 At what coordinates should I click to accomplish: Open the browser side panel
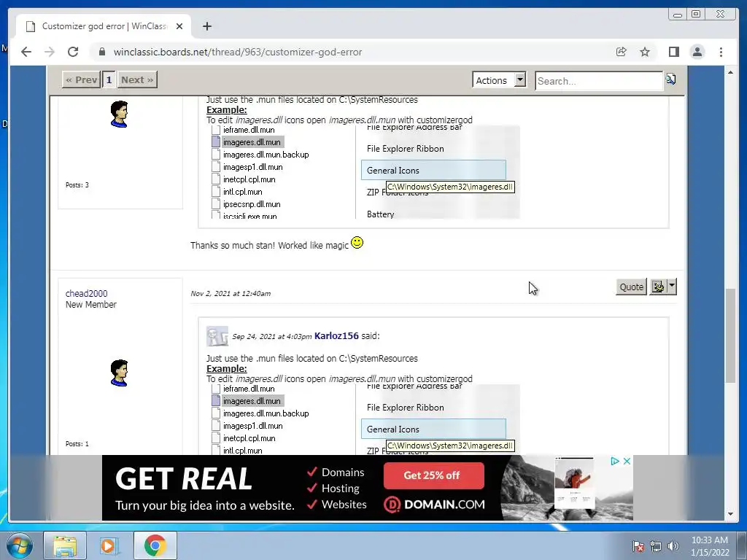[x=673, y=52]
